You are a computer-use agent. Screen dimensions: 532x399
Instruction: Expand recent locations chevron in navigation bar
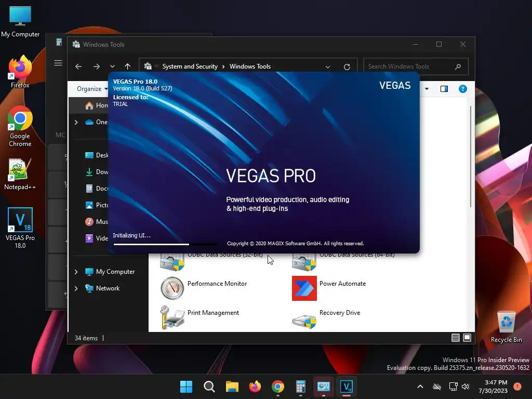(x=112, y=66)
